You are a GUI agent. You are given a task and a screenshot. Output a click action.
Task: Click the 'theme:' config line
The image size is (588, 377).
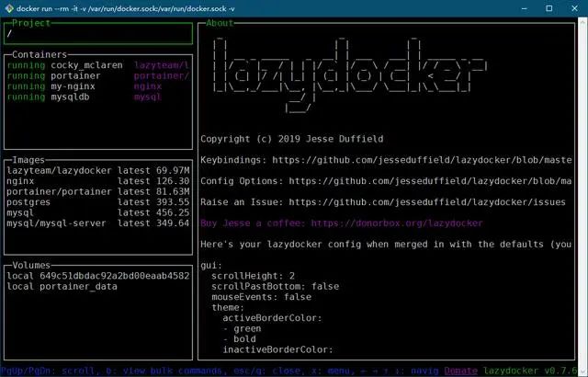pyautogui.click(x=228, y=307)
